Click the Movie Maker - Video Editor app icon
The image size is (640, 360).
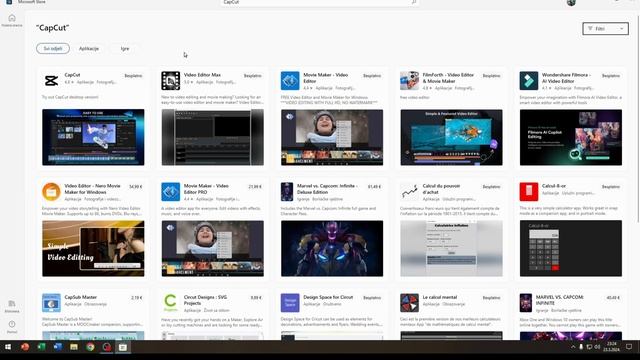[x=290, y=80]
